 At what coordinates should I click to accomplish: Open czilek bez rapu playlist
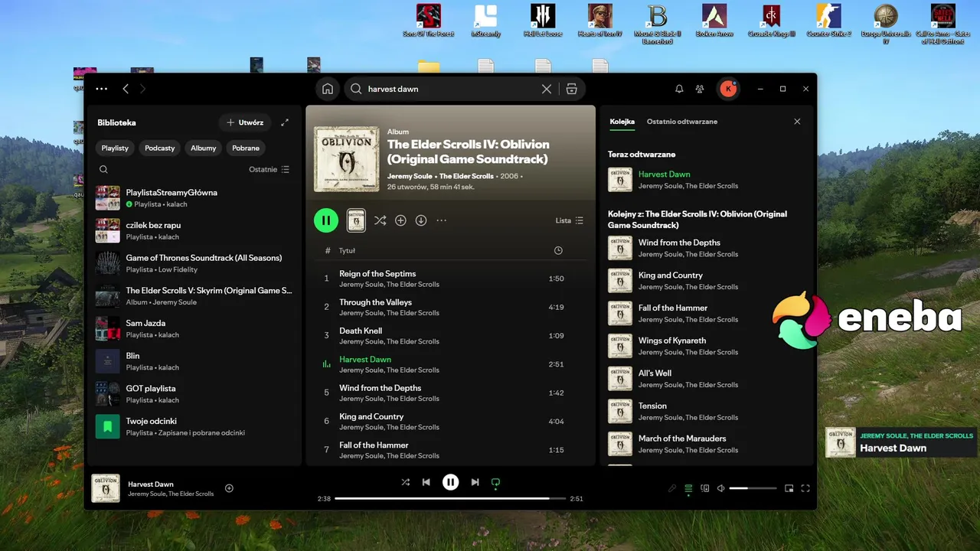[194, 230]
